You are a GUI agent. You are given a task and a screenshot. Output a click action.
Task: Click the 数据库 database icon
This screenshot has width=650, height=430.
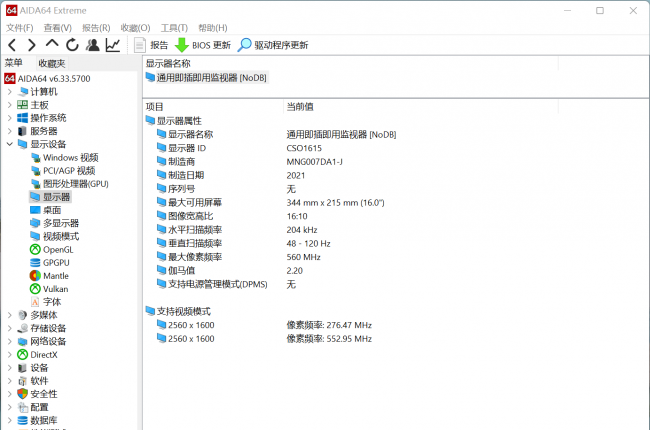(x=22, y=420)
